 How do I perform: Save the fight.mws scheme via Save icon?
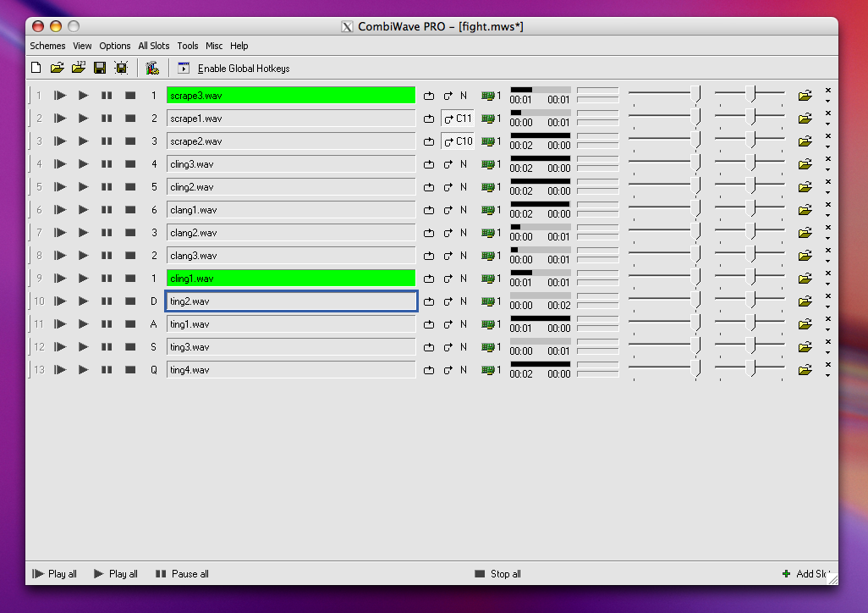[99, 67]
